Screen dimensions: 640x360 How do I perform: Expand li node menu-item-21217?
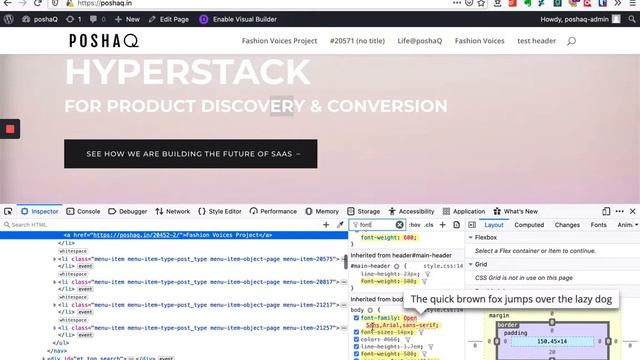pyautogui.click(x=55, y=305)
